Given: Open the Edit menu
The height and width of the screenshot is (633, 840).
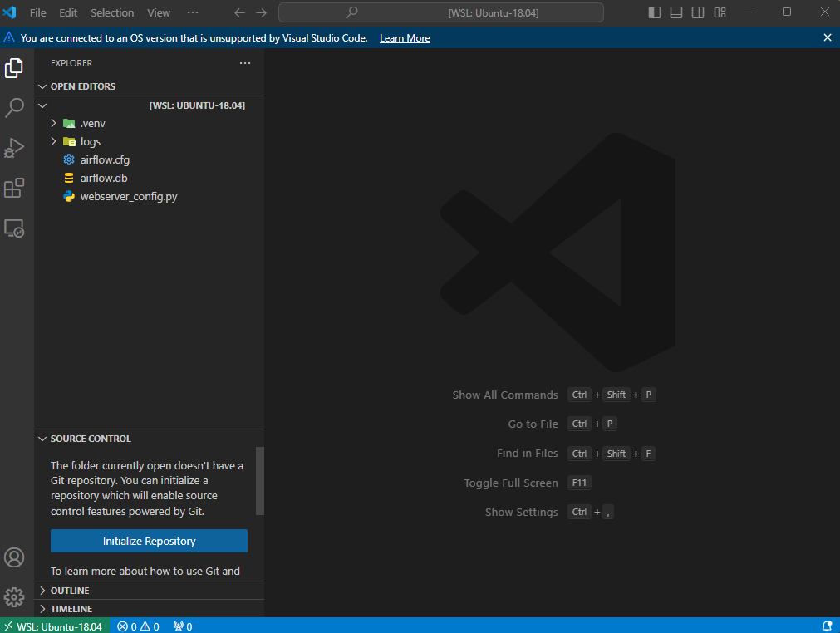Looking at the screenshot, I should point(68,12).
